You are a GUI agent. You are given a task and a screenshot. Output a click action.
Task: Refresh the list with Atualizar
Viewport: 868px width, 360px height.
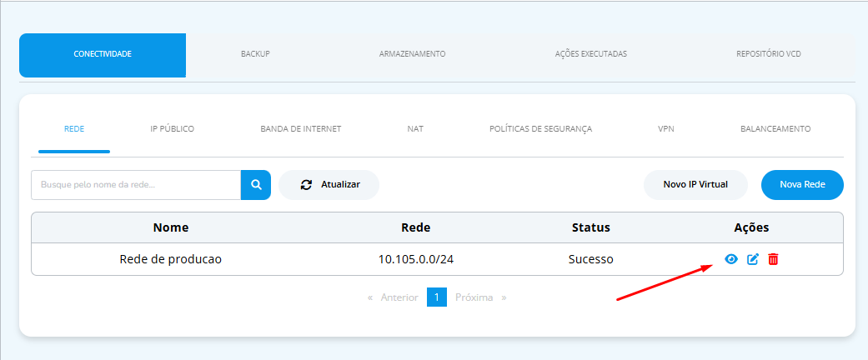pos(329,185)
